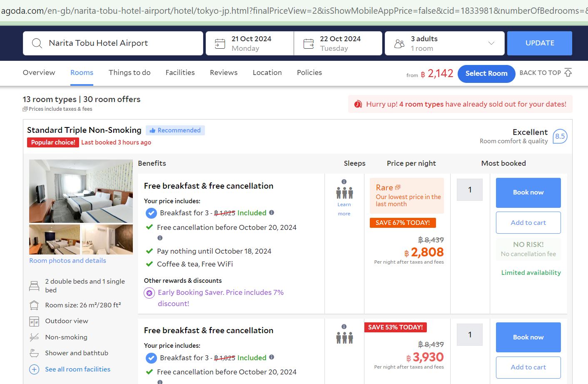Open room quantity selector for ฿2,808 offer
The width and height of the screenshot is (588, 384).
pyautogui.click(x=470, y=190)
